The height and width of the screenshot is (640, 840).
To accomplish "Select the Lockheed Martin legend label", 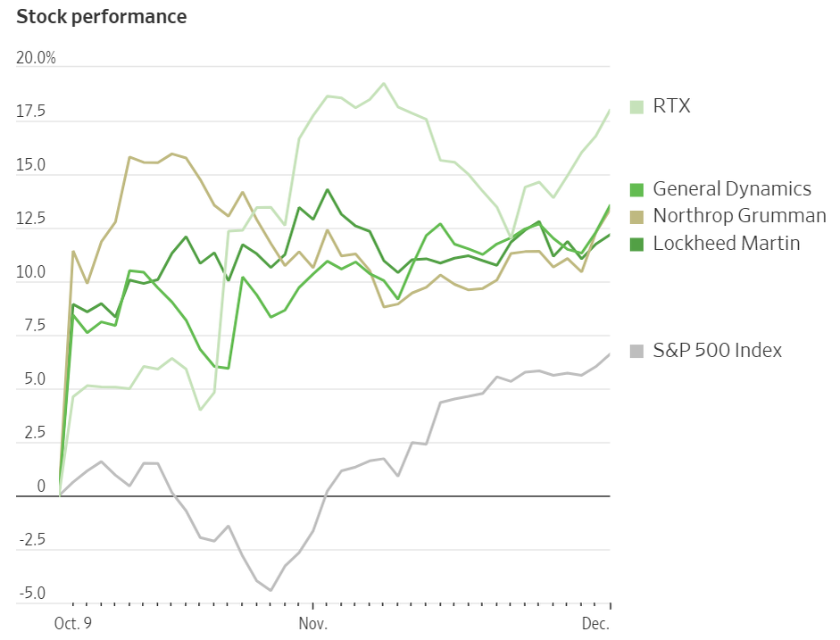I will click(x=727, y=243).
